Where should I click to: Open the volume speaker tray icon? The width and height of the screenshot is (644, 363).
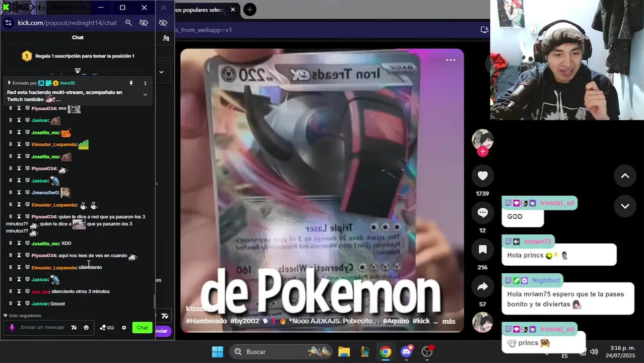(594, 352)
